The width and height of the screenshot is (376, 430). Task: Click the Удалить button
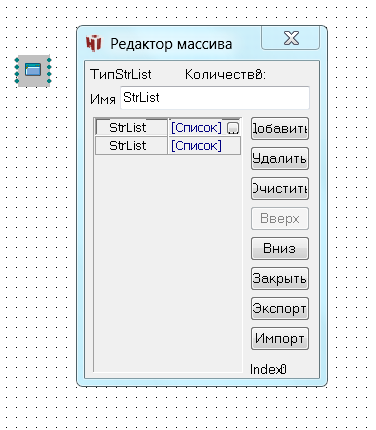(x=280, y=159)
